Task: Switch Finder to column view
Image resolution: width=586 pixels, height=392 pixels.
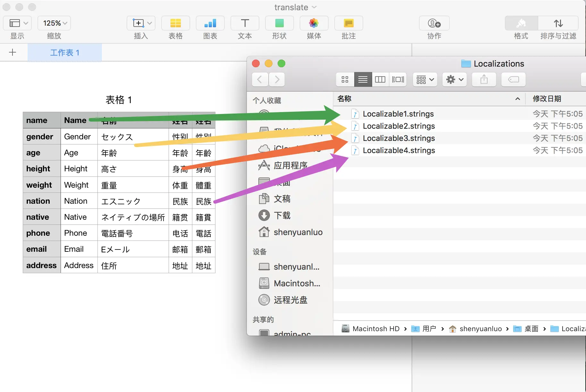Action: pos(380,79)
